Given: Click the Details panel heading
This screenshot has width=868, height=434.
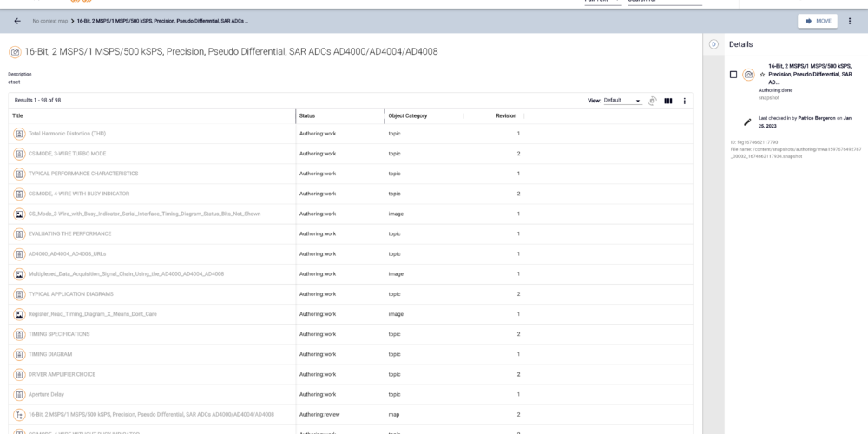Looking at the screenshot, I should point(740,44).
